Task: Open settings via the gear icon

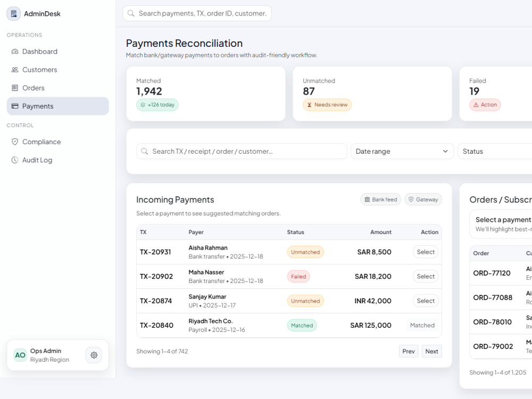Action: pos(94,355)
